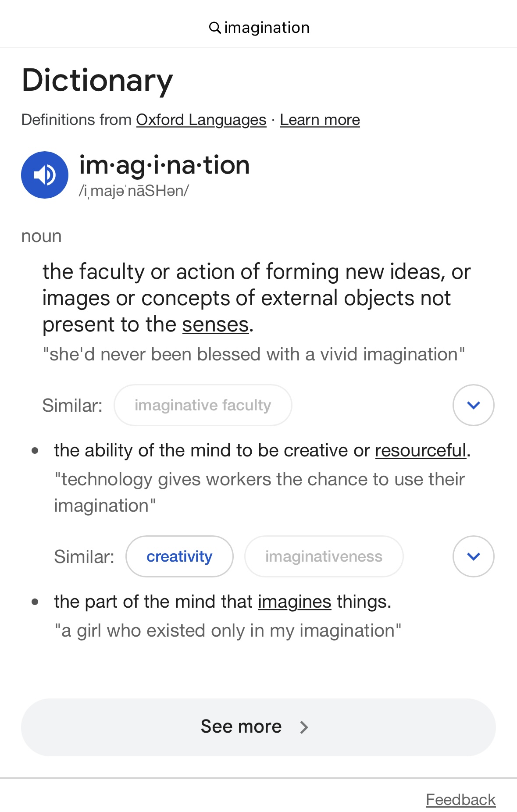517x812 pixels.
Task: Select the creativity synonym chip
Action: point(179,556)
